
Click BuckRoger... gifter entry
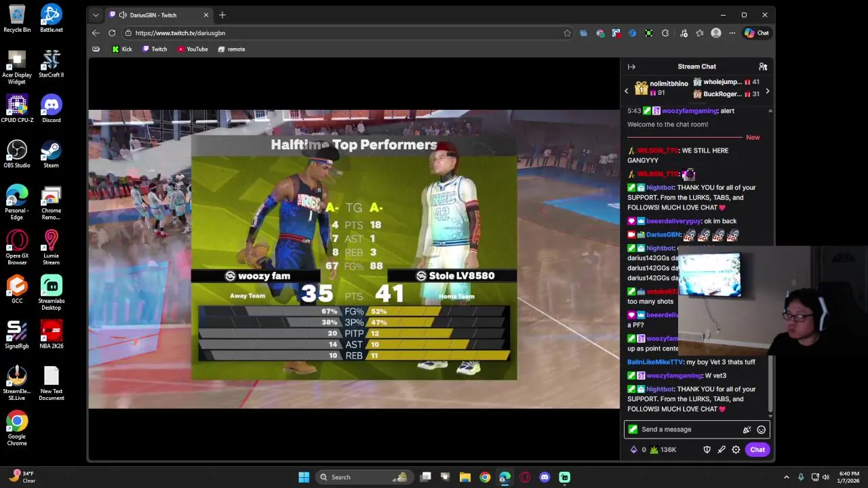point(726,94)
